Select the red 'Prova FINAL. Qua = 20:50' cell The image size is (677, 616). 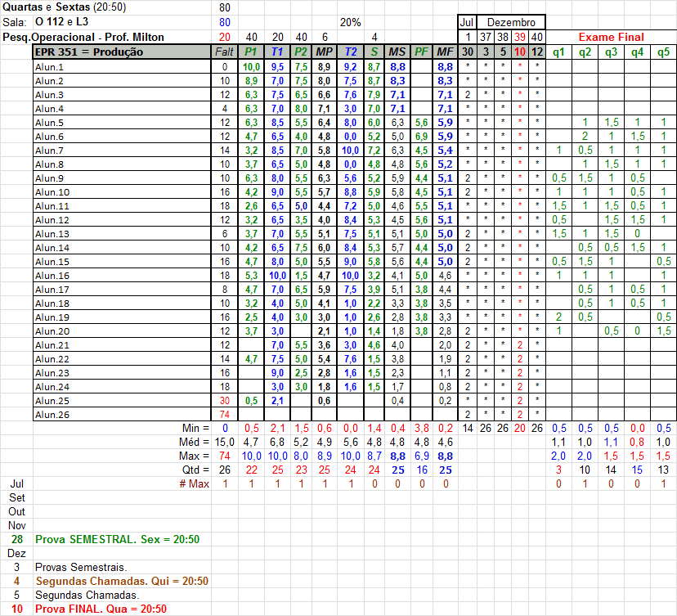(x=101, y=609)
